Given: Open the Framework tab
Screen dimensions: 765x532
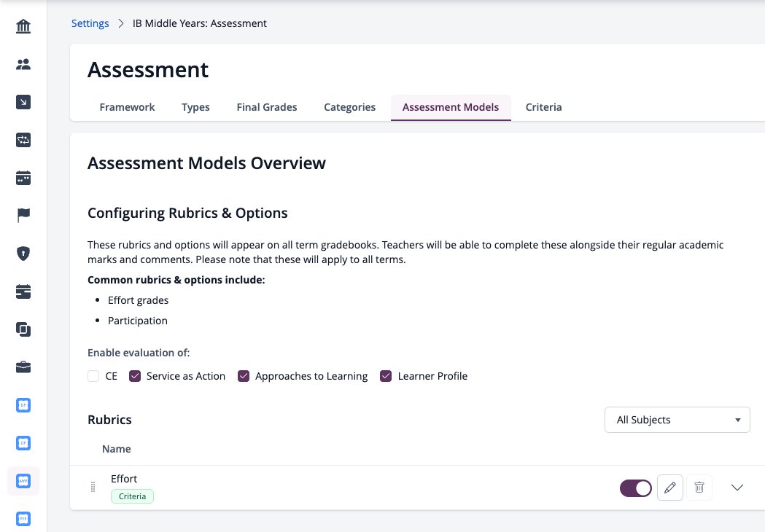Looking at the screenshot, I should coord(127,107).
